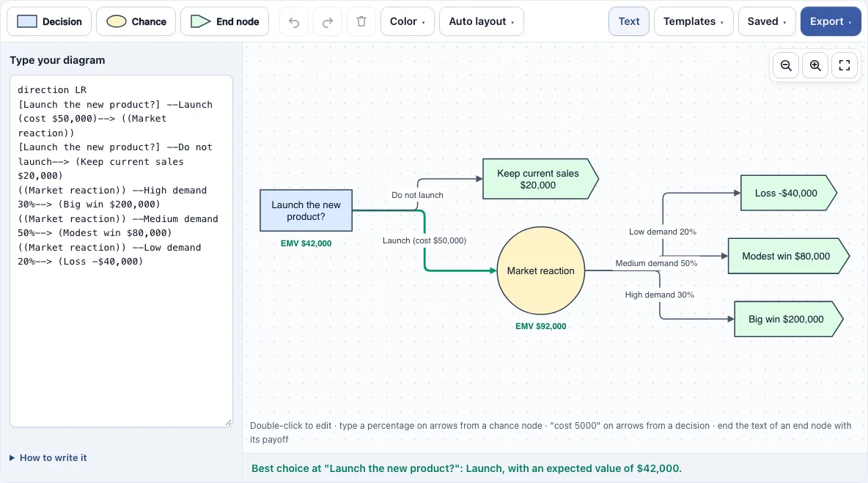Select the Modest win $80,000 end node
This screenshot has height=483, width=868.
pyautogui.click(x=788, y=257)
